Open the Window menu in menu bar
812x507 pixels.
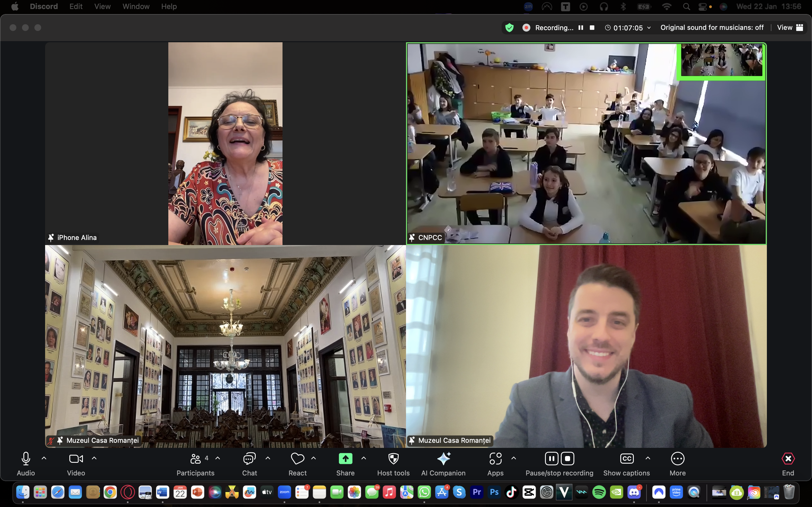pyautogui.click(x=136, y=6)
